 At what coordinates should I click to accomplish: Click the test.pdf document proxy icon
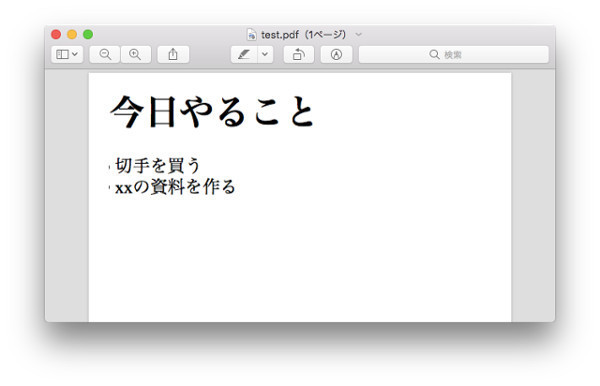pos(251,34)
